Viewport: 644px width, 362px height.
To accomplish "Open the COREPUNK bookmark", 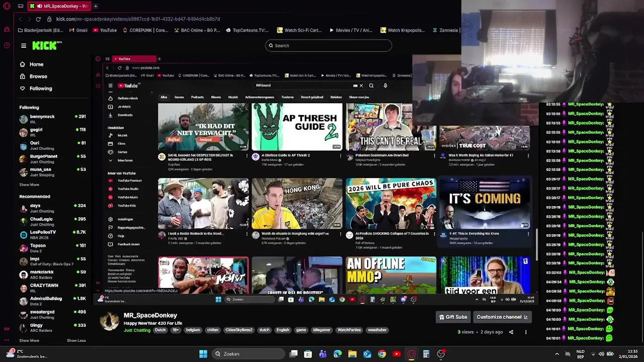I will pyautogui.click(x=145, y=30).
